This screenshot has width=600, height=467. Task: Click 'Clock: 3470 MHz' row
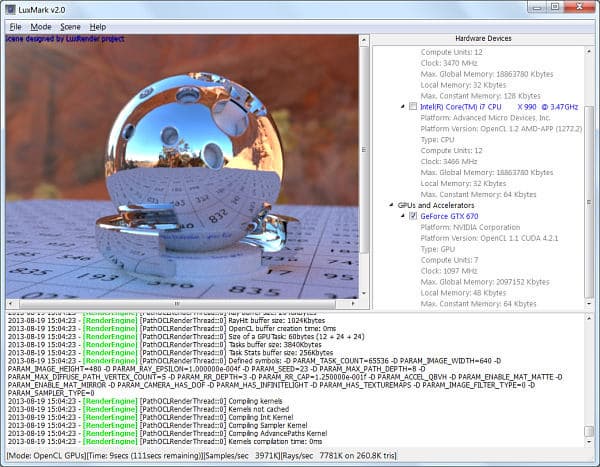click(x=449, y=63)
